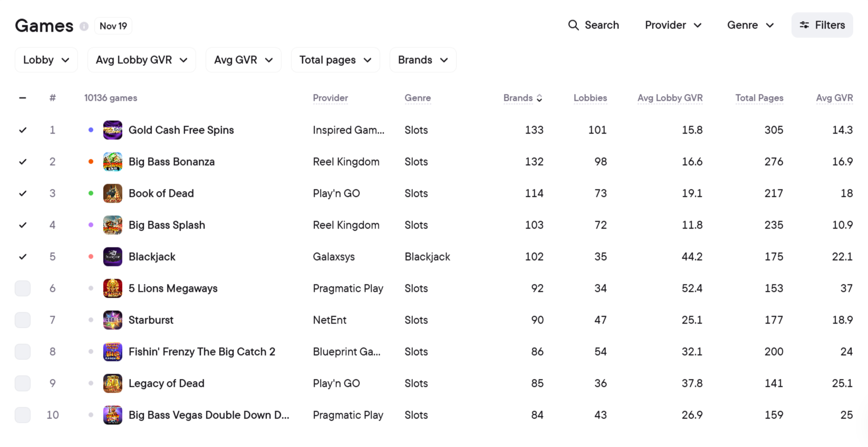Click the info icon beside Games title
This screenshot has height=447, width=868.
(84, 26)
